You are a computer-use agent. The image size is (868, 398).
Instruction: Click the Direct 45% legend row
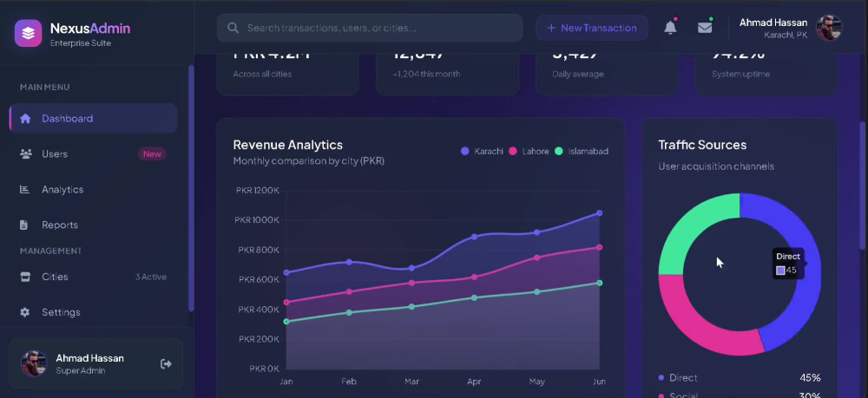(740, 377)
